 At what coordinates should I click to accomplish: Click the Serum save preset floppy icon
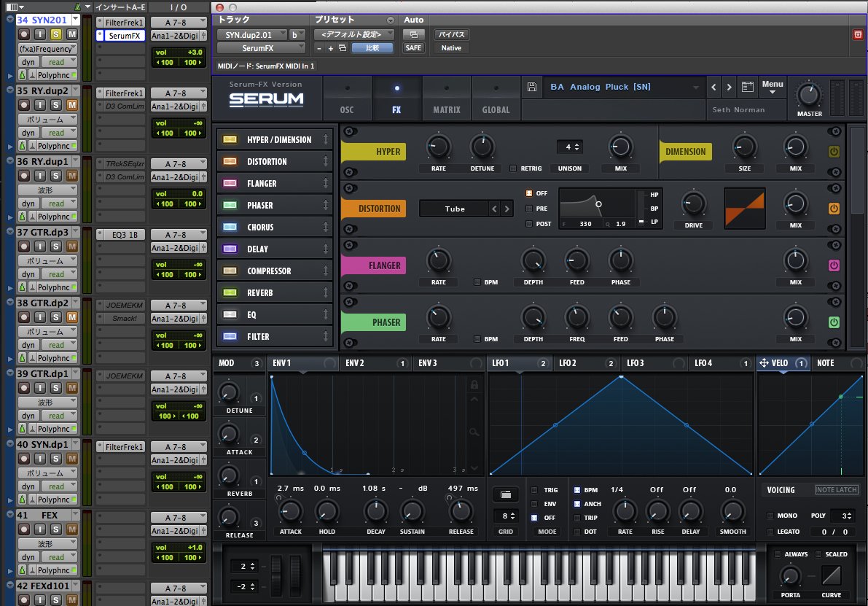(531, 87)
